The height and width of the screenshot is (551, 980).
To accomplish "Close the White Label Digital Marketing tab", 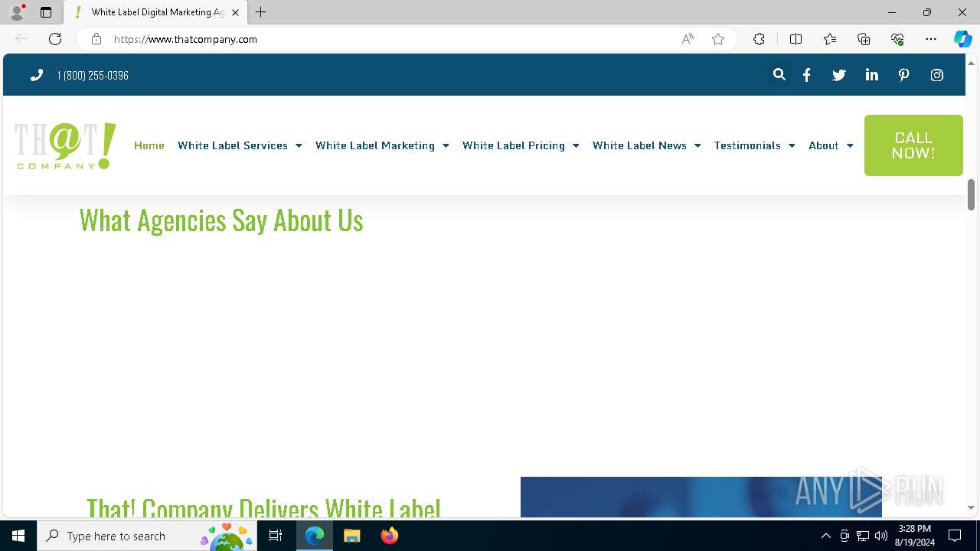I will 235,12.
